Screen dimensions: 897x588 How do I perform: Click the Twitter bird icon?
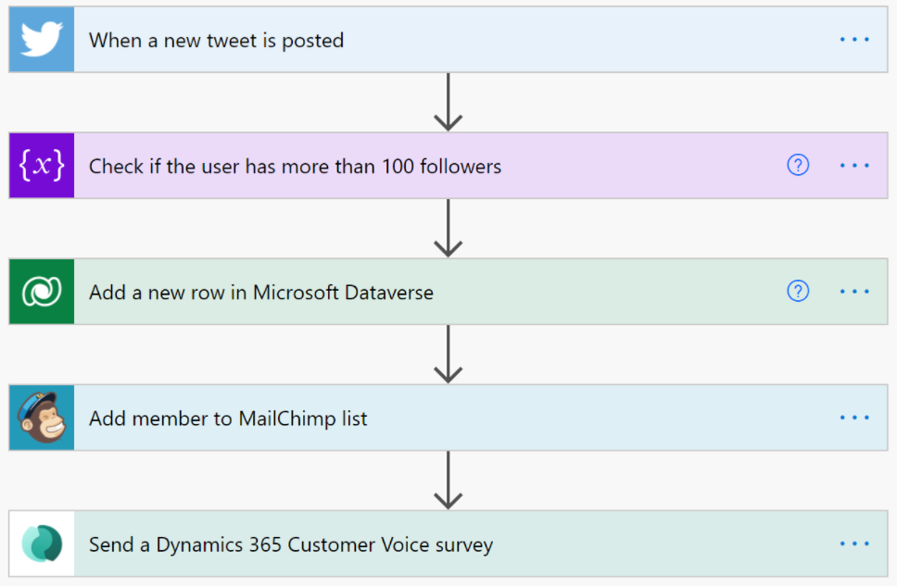42,40
